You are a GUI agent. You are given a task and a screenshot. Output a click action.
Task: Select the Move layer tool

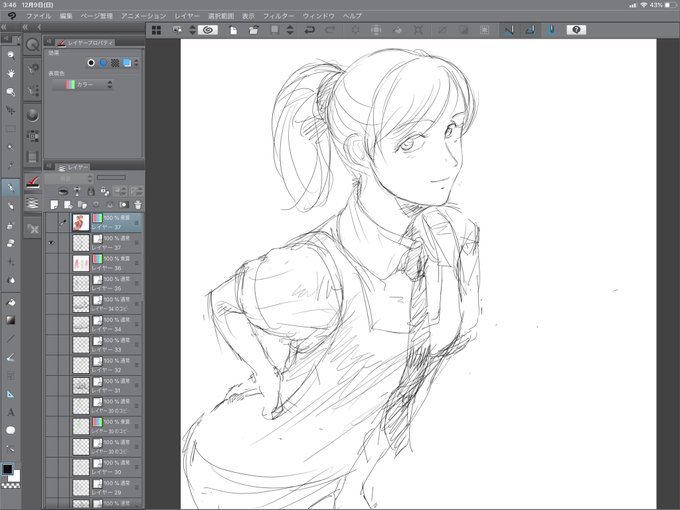(x=11, y=111)
